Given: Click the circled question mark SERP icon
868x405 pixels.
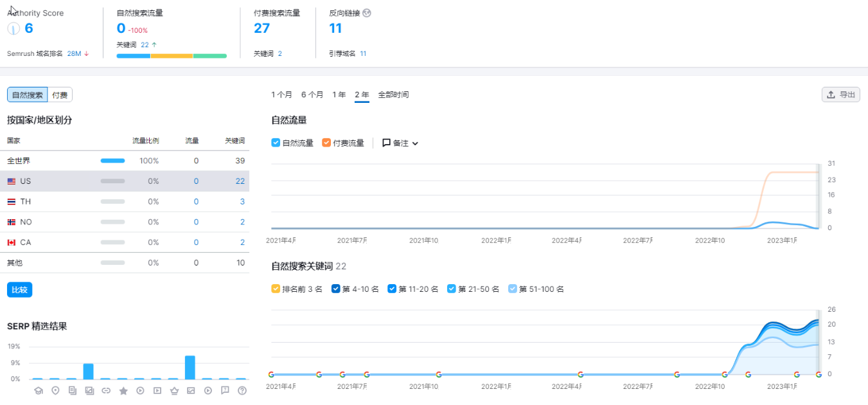Looking at the screenshot, I should 242,390.
